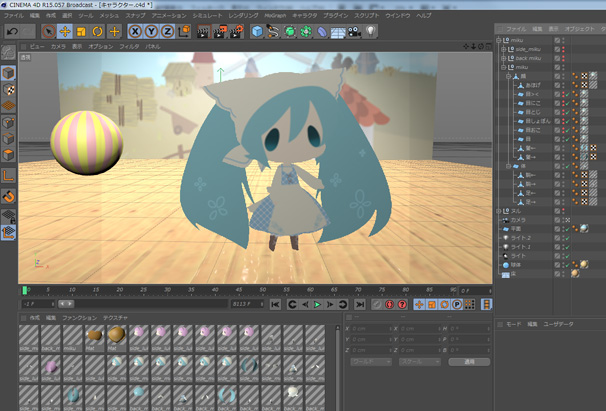Viewport: 606px width, 411px height.
Task: Activate the Rotate tool in top toolbar
Action: (x=97, y=31)
